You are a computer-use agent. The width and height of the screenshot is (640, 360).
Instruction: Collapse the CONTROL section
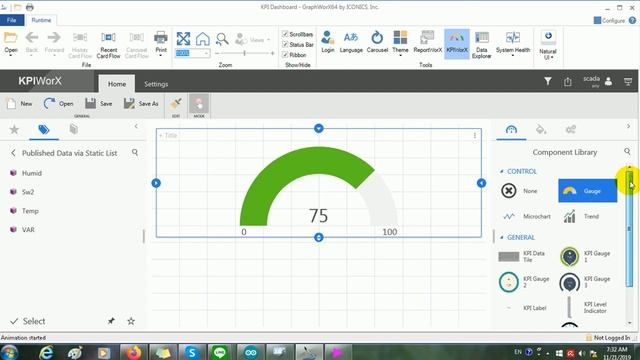502,171
